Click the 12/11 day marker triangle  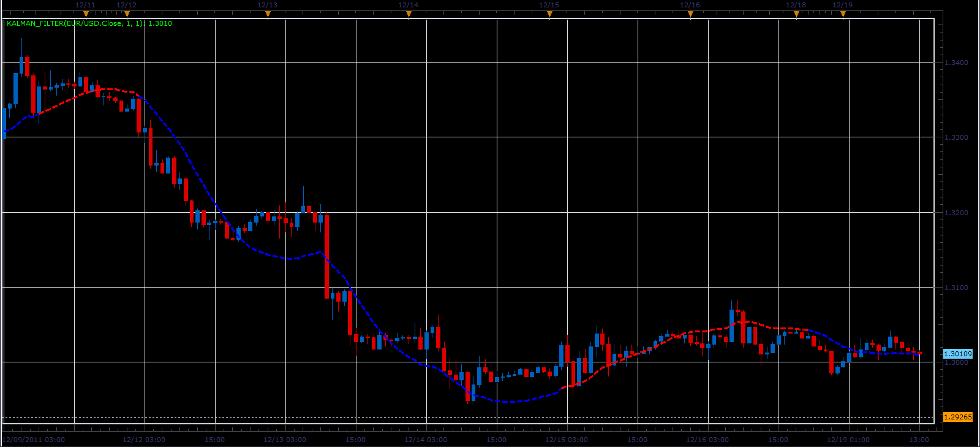coord(86,14)
